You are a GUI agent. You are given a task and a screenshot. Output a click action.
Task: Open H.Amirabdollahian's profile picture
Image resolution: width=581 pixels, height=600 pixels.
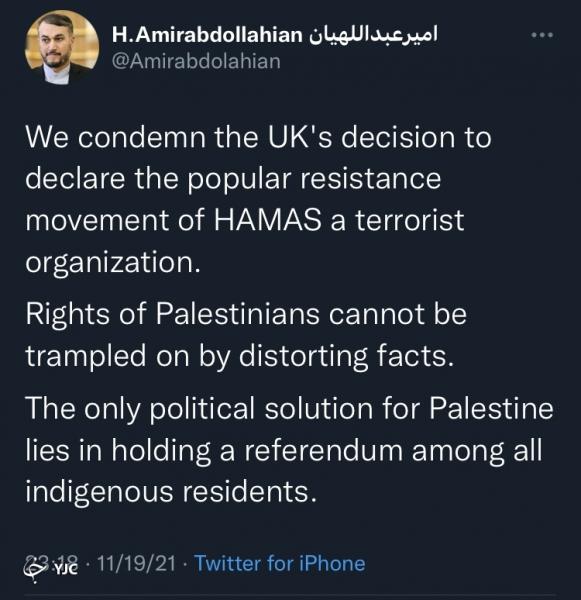point(62,47)
